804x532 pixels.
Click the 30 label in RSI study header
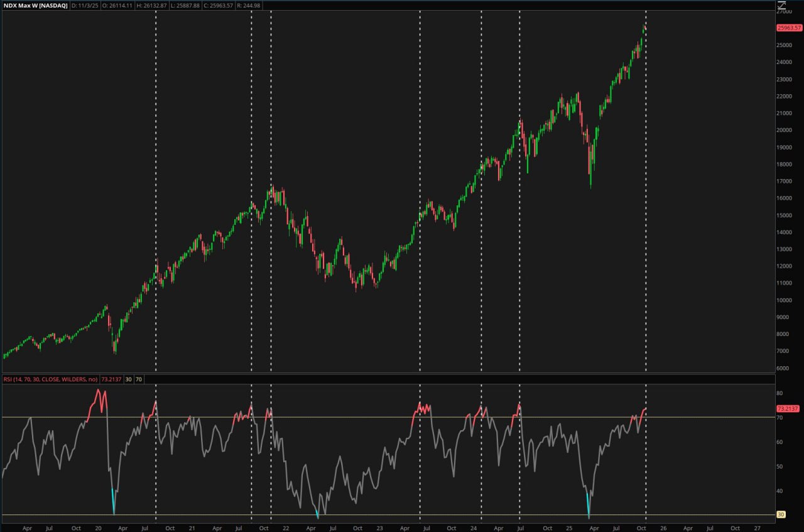click(x=128, y=380)
